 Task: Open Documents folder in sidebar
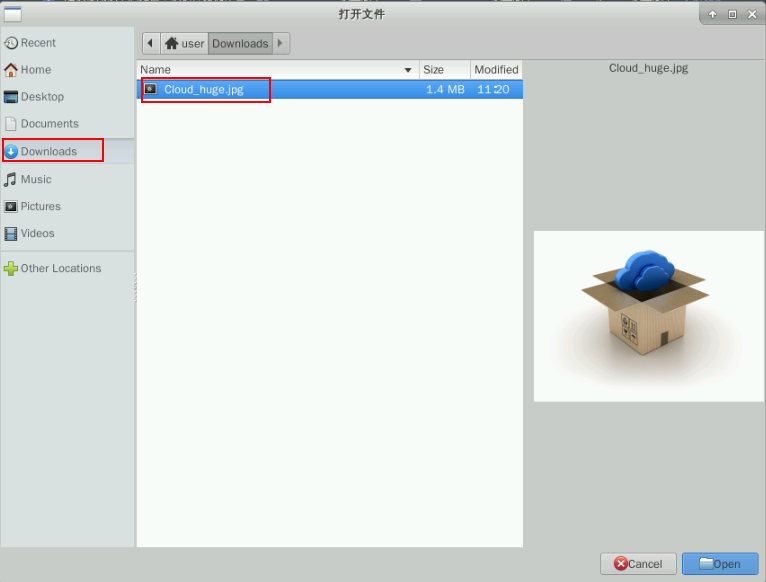(x=49, y=124)
